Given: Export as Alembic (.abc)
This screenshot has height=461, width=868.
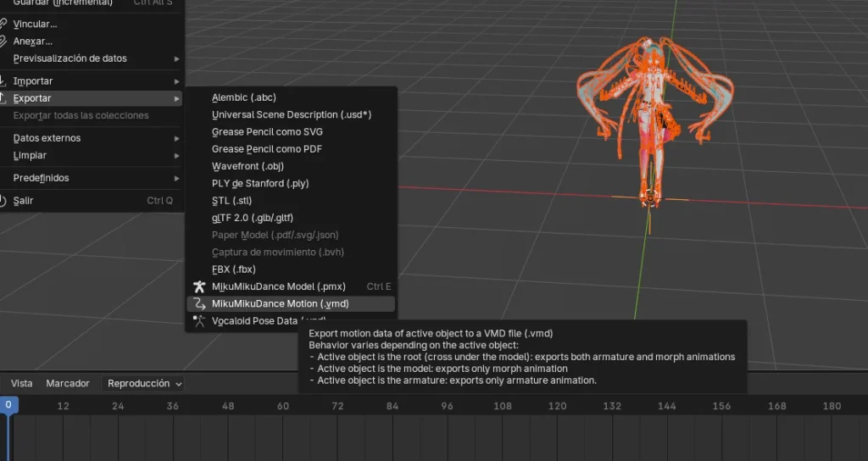Looking at the screenshot, I should coord(292,97).
